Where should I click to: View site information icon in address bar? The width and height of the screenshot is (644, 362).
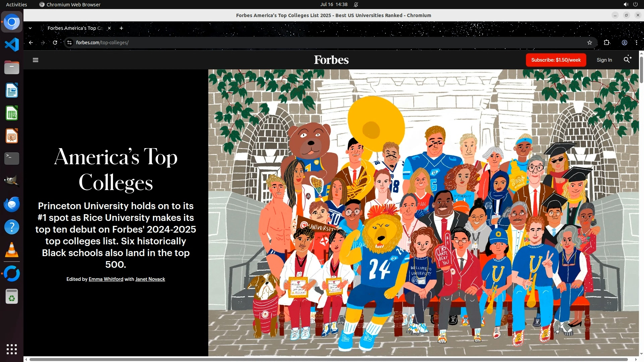pos(69,43)
